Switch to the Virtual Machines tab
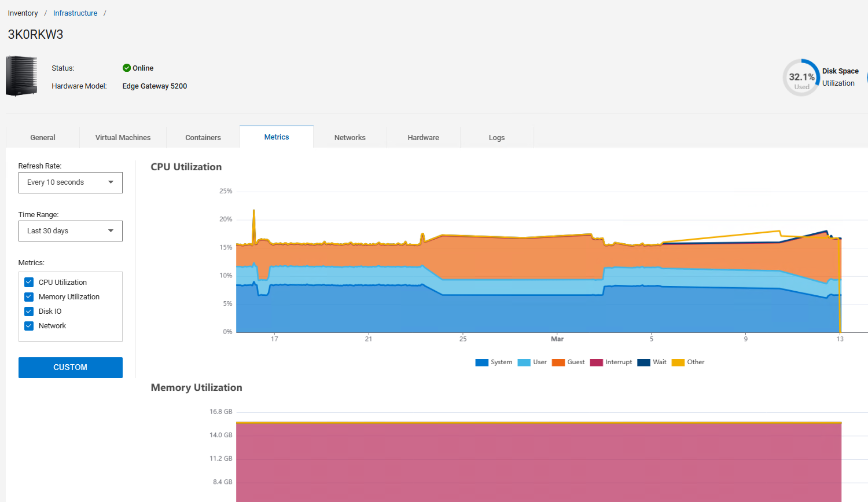868x502 pixels. [123, 137]
